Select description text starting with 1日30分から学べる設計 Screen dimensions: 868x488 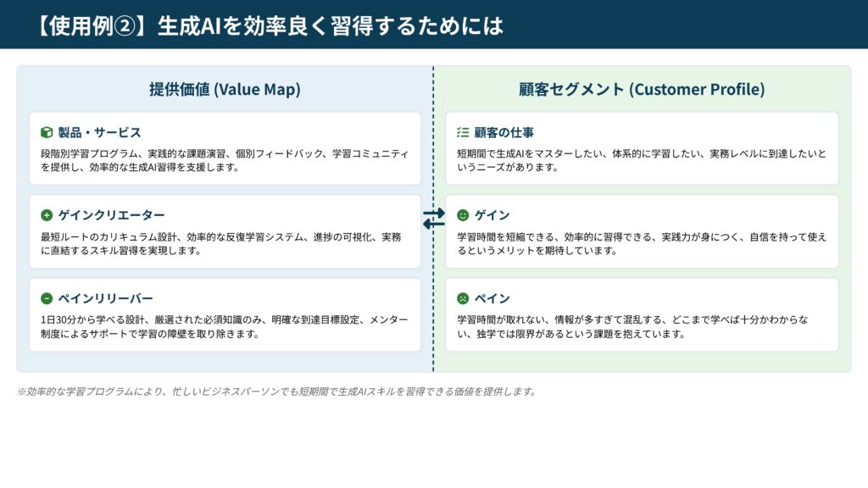[x=225, y=326]
